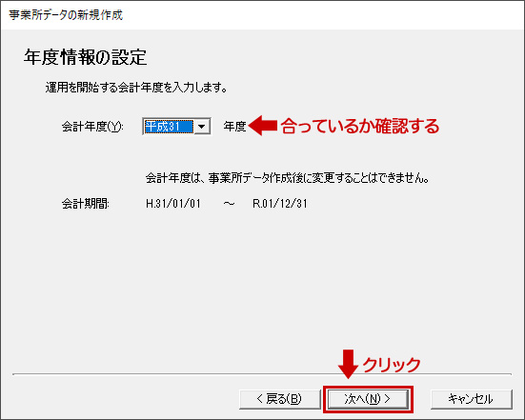
Task: Click the 年度情報の設定 heading
Action: click(86, 57)
